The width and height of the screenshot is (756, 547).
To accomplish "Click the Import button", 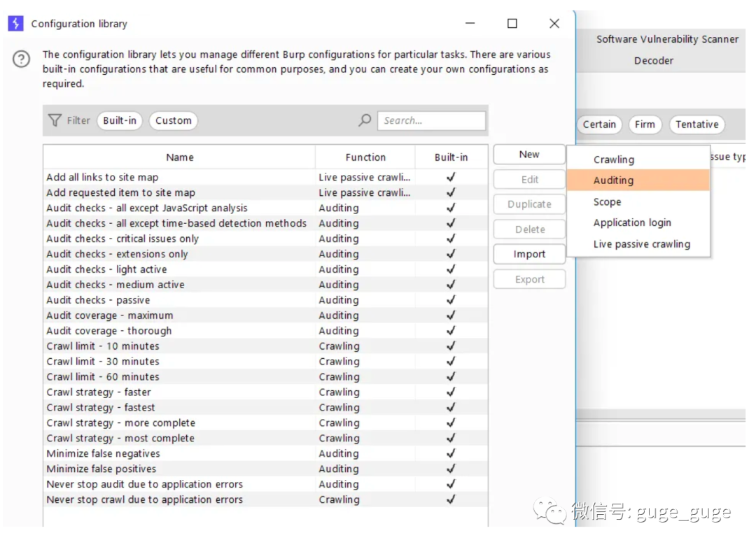I will click(x=529, y=254).
